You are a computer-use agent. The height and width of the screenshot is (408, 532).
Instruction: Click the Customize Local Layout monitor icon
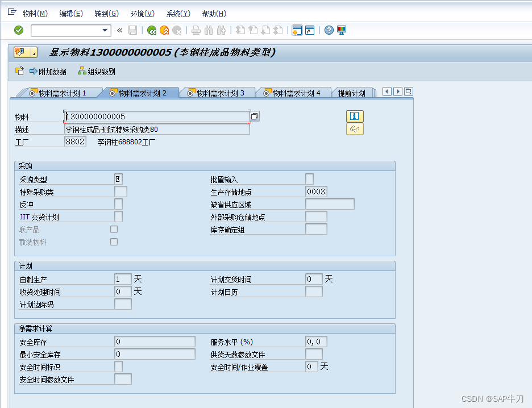[x=342, y=30]
